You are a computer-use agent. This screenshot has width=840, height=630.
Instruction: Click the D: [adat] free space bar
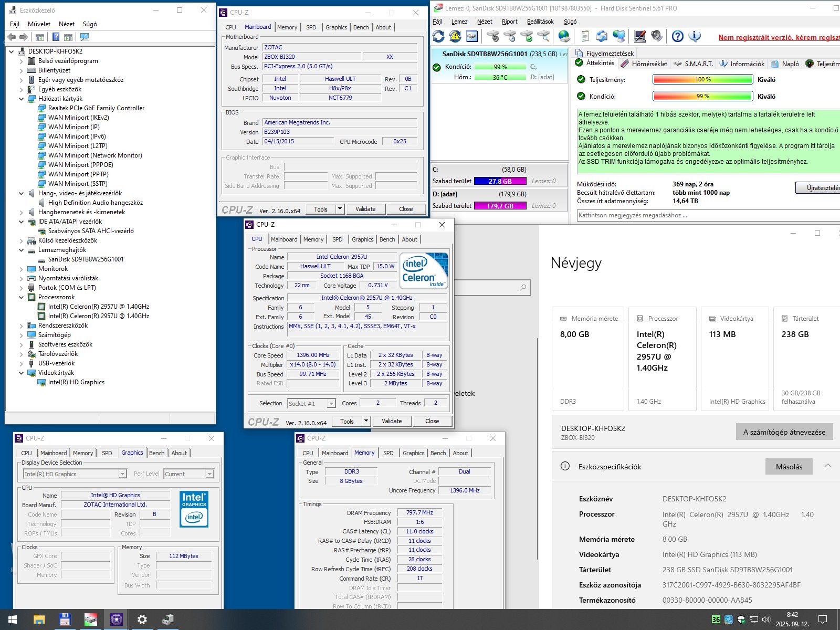coord(500,206)
